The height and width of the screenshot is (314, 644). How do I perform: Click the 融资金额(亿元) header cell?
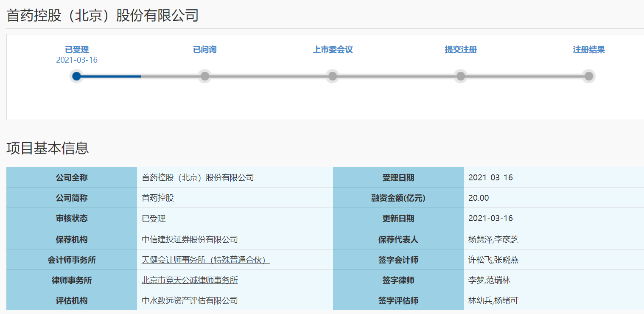click(398, 198)
